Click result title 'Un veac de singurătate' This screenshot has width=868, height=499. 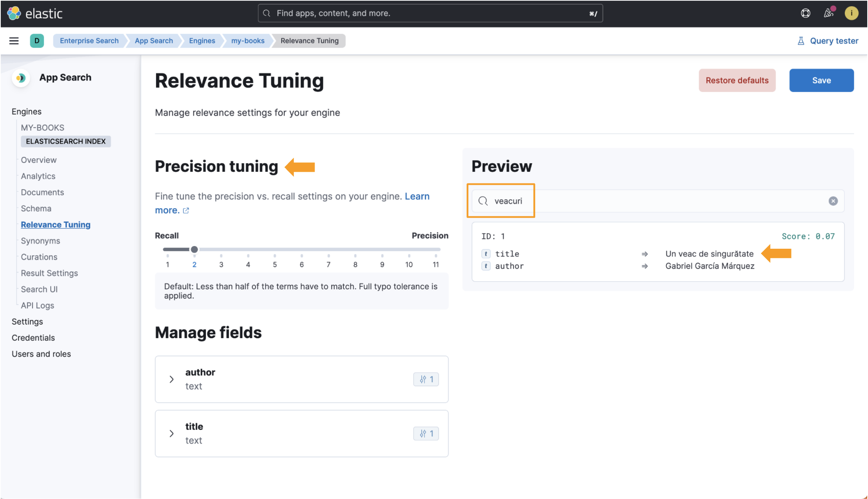709,254
